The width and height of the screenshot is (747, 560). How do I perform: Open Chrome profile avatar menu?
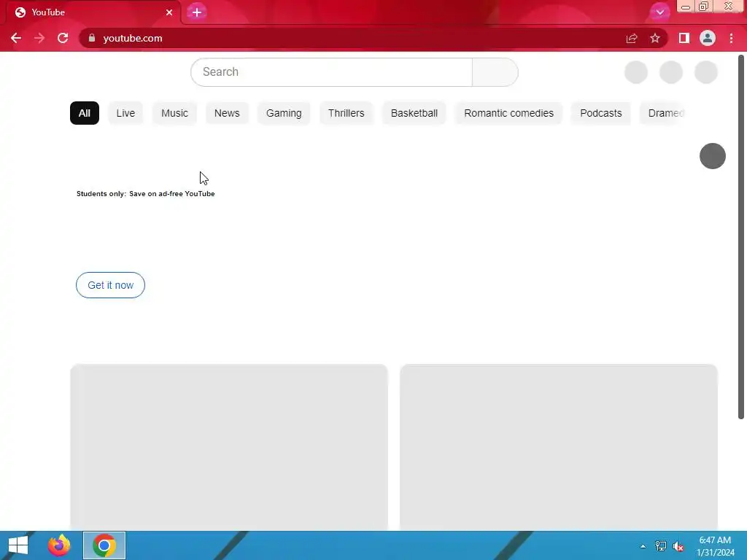tap(708, 38)
